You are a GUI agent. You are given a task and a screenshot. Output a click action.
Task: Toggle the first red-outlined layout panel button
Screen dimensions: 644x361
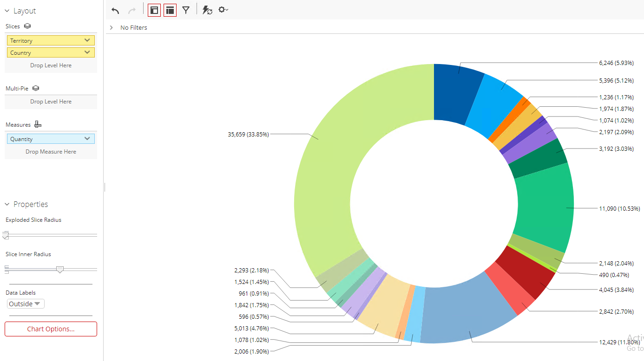click(x=154, y=10)
